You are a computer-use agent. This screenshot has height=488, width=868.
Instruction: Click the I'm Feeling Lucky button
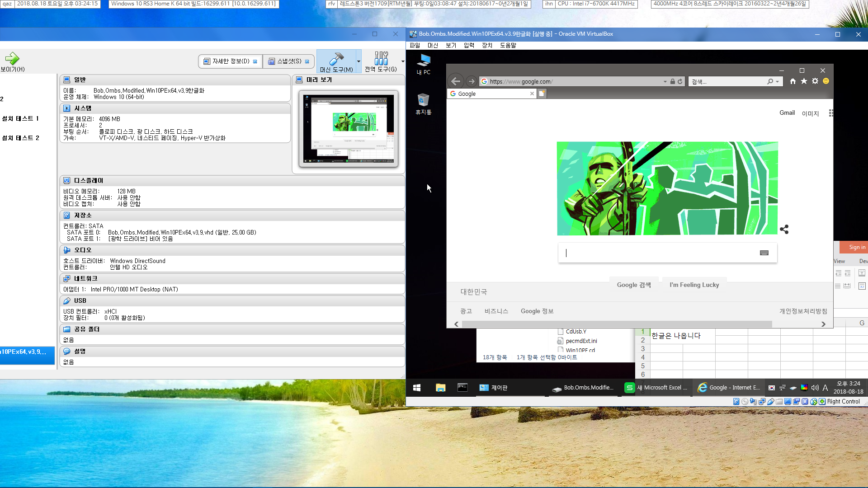tap(694, 285)
